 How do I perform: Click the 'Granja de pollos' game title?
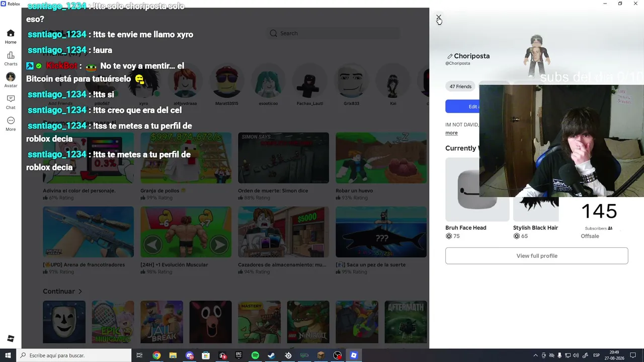click(163, 191)
